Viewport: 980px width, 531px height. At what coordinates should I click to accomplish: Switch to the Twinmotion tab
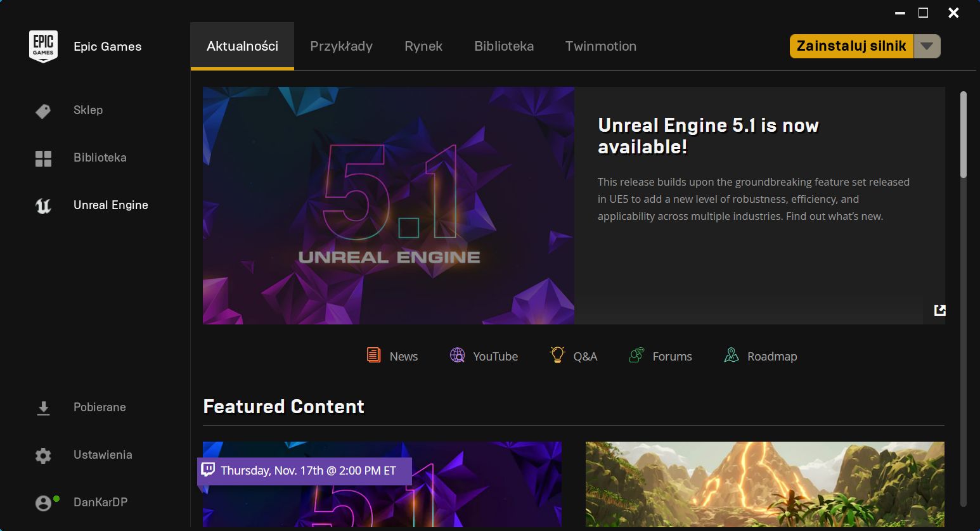coord(601,46)
